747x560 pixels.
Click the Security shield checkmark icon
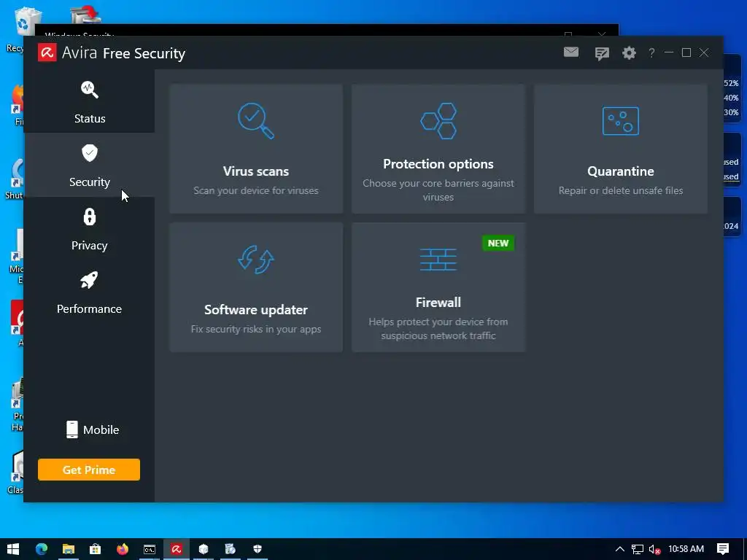90,153
